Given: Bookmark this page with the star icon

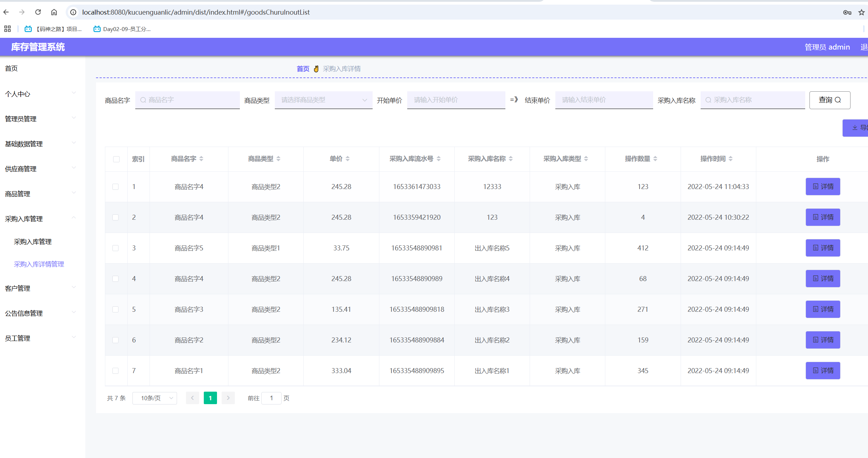Looking at the screenshot, I should tap(862, 12).
